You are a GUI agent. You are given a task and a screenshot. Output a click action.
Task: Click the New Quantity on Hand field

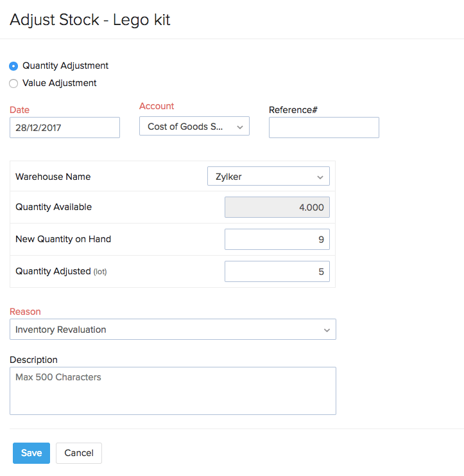pos(277,240)
